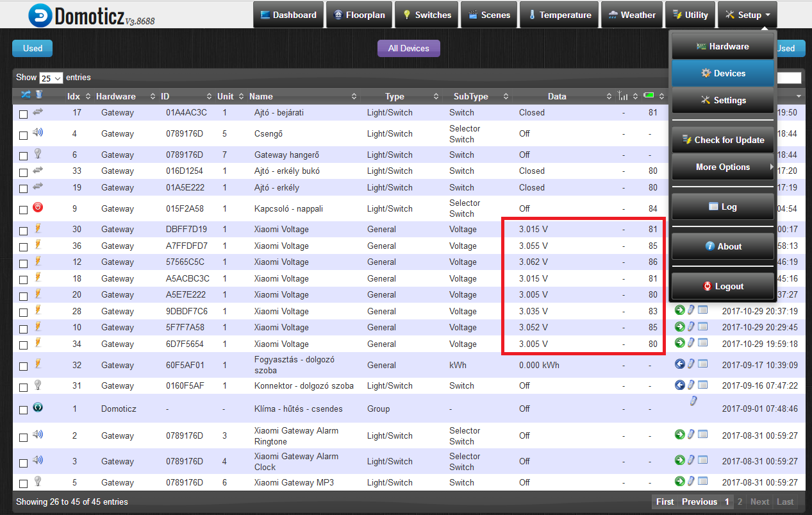This screenshot has height=515, width=812.
Task: Click the shuffle icon in the table header
Action: pyautogui.click(x=26, y=96)
